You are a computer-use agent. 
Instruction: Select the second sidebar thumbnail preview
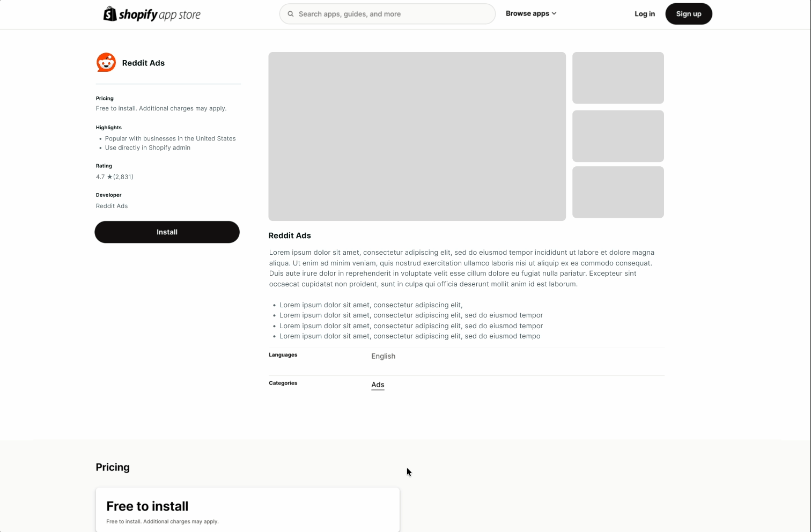[x=617, y=136]
